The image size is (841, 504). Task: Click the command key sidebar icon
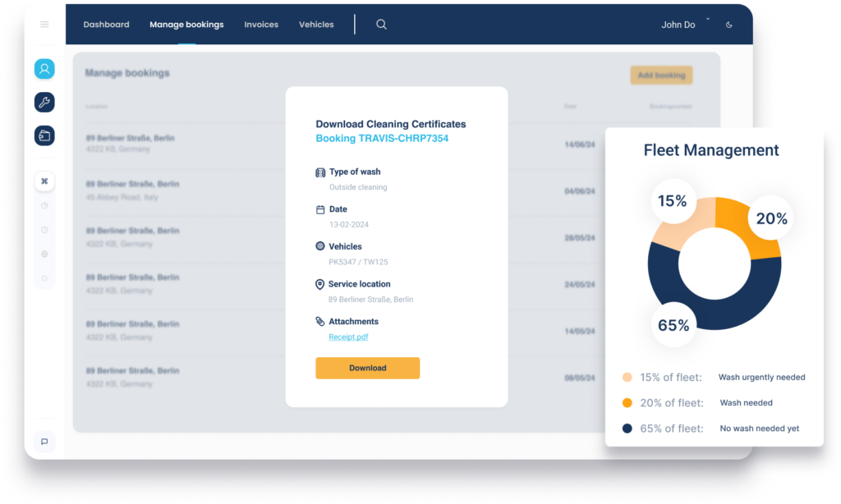tap(44, 181)
